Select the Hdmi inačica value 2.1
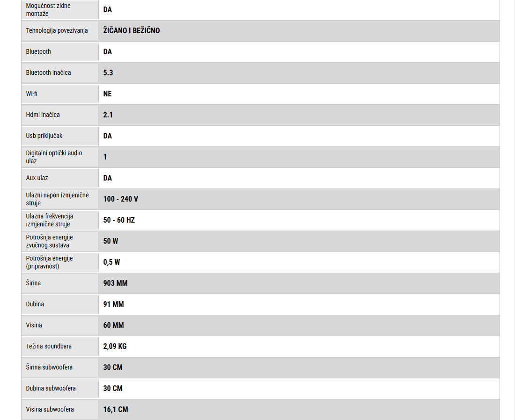The height and width of the screenshot is (420, 515). click(108, 115)
